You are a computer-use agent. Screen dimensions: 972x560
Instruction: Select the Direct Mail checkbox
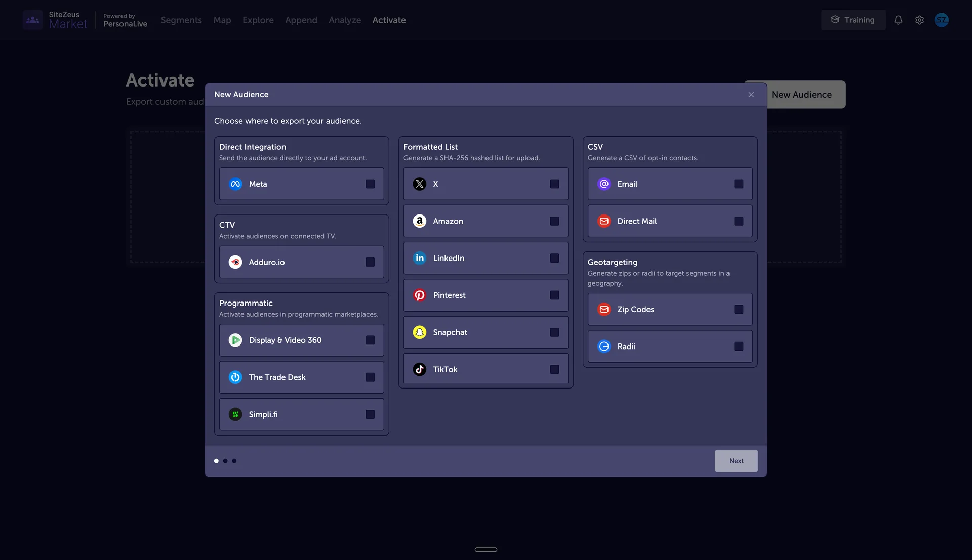point(739,221)
